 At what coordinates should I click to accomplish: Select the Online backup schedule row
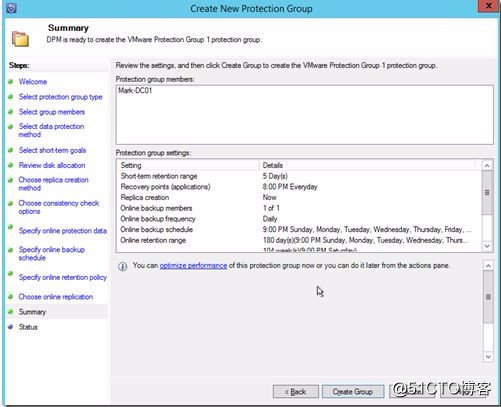coord(299,229)
